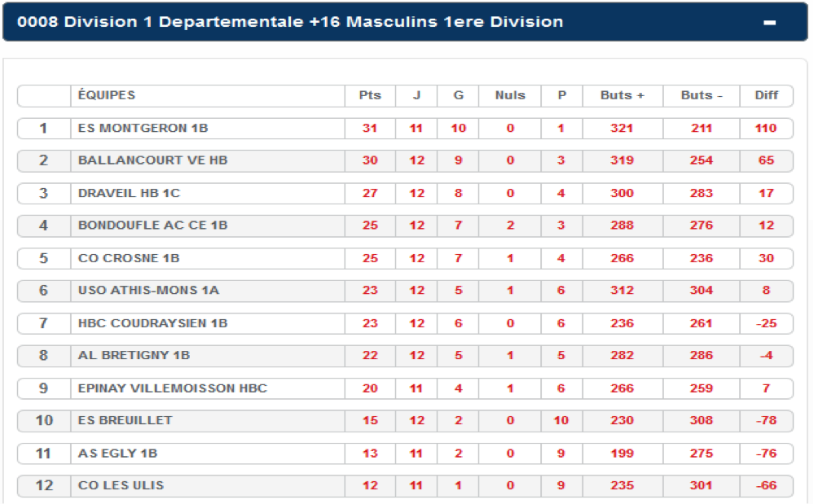Select USO ATHIS-MONS 1A row
Image resolution: width=814 pixels, height=504 pixels.
pos(405,291)
